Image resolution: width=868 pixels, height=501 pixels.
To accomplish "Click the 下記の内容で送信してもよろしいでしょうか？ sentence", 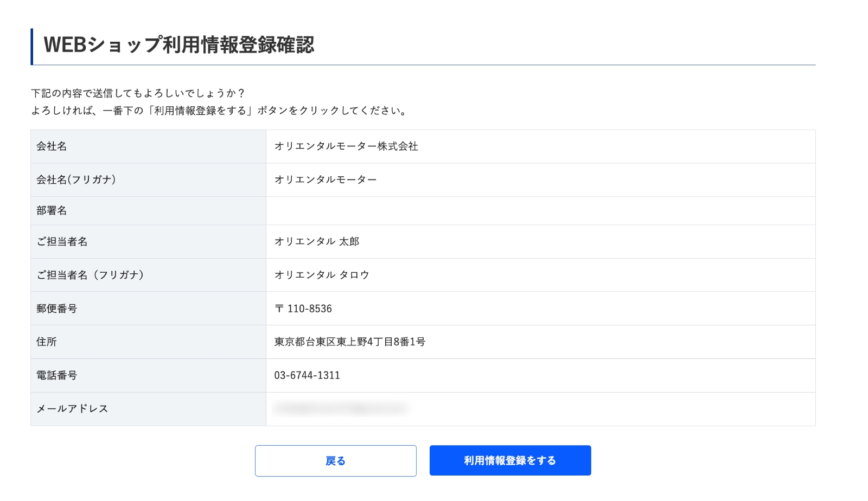I will (x=138, y=93).
